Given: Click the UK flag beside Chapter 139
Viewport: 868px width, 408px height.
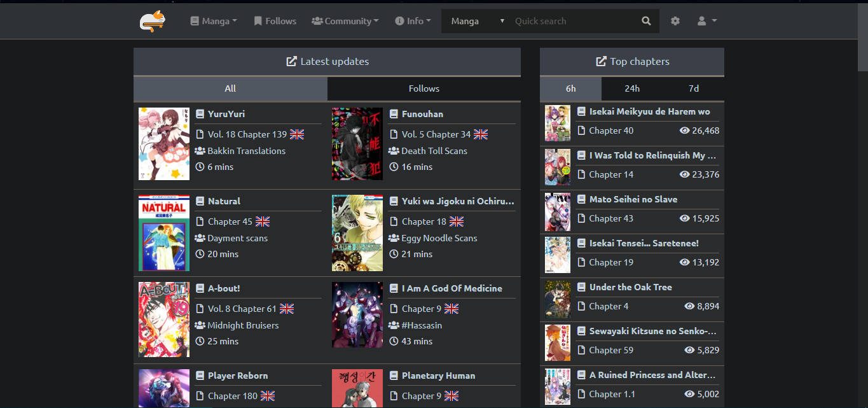Looking at the screenshot, I should [297, 134].
